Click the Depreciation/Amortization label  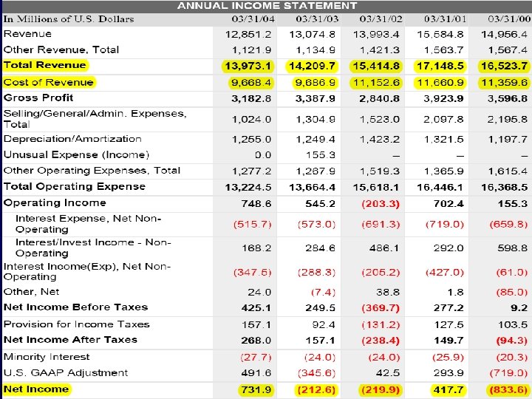(72, 139)
